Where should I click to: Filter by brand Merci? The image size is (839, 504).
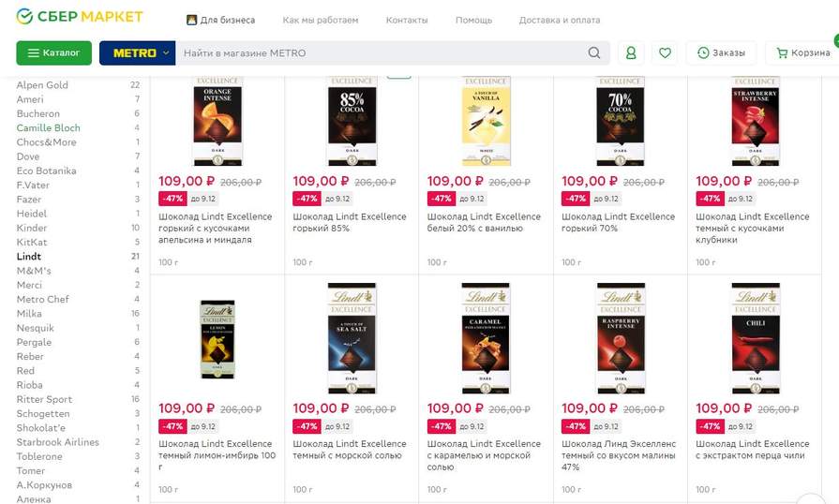pyautogui.click(x=29, y=285)
